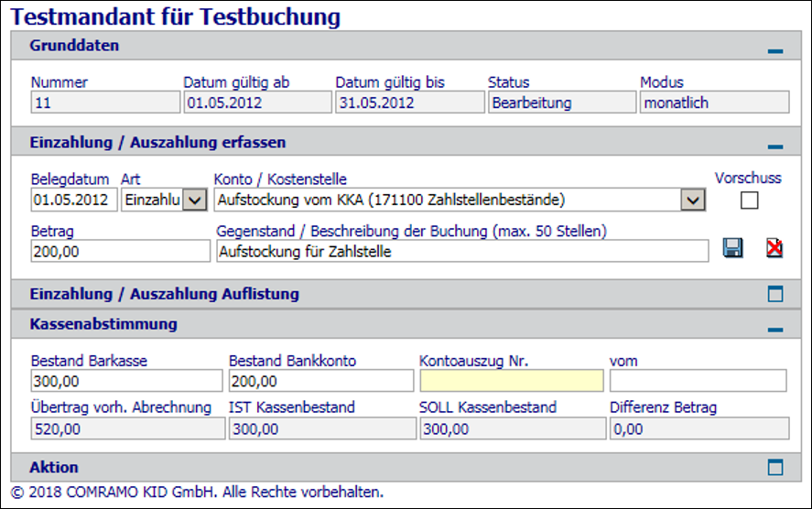Discard the entry with the red X icon
The height and width of the screenshot is (509, 812).
pos(774,248)
